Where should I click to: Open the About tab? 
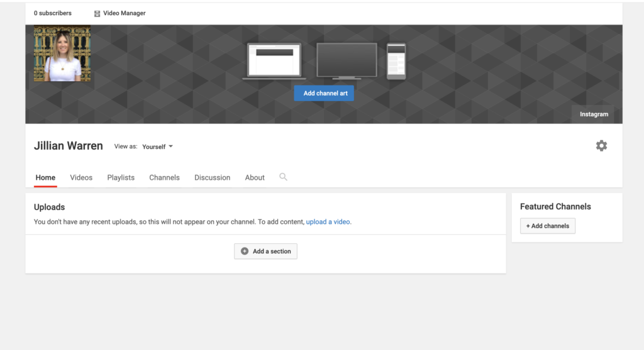[x=255, y=178]
